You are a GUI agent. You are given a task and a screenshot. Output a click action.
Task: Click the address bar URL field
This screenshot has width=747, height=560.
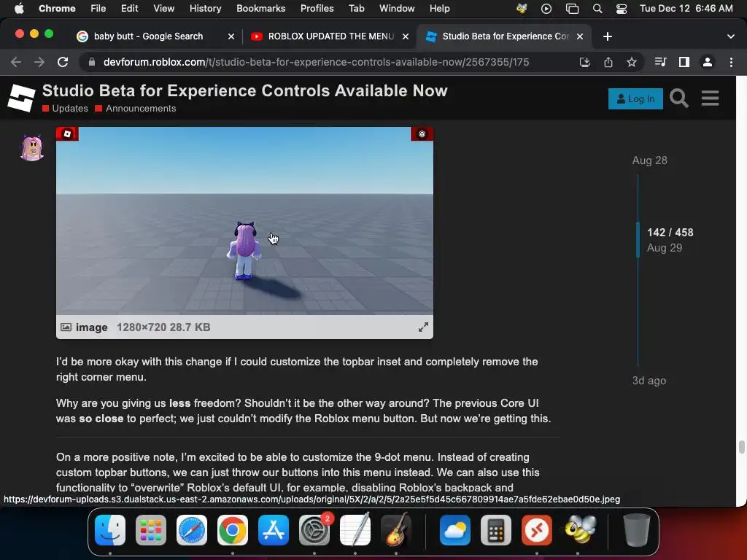click(x=316, y=62)
